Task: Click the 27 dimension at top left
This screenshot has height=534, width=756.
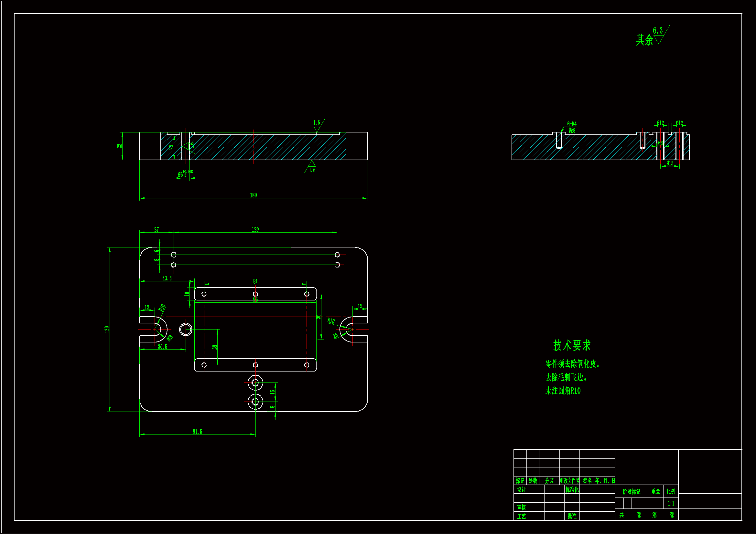Action: coord(157,230)
